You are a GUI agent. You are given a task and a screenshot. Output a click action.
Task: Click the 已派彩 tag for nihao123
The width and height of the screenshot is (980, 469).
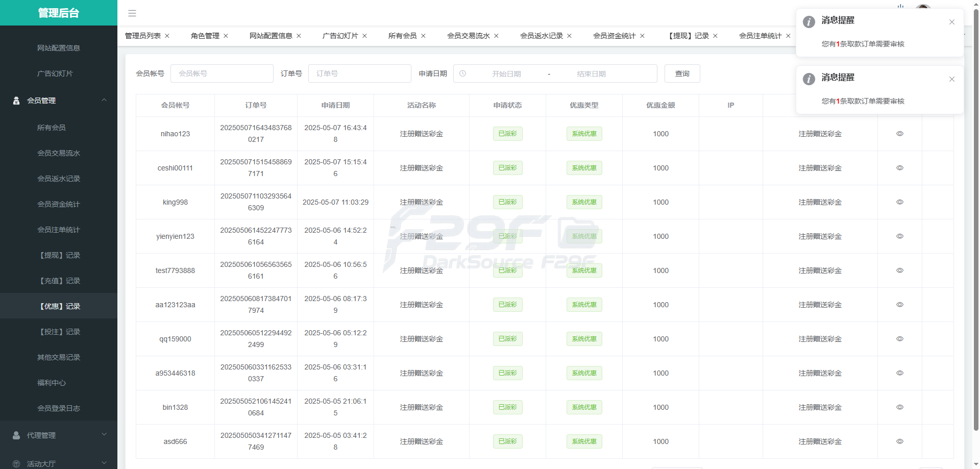[508, 134]
